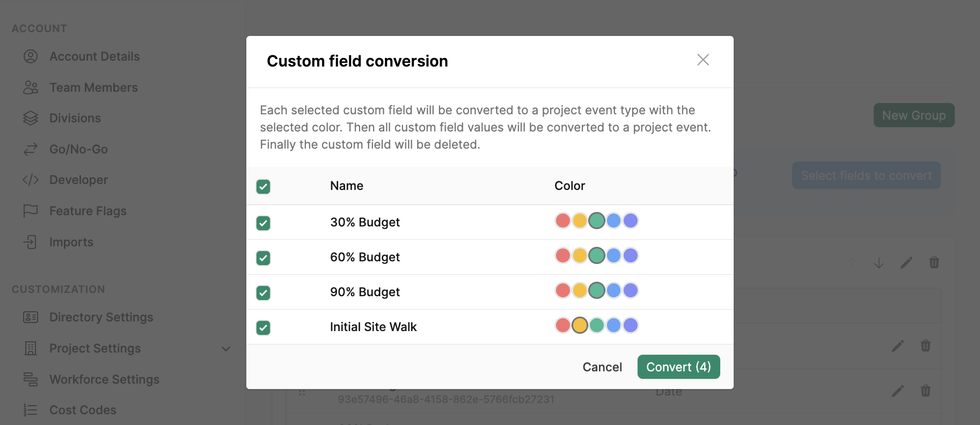
Task: Click the Divisions layers icon
Action: [31, 118]
